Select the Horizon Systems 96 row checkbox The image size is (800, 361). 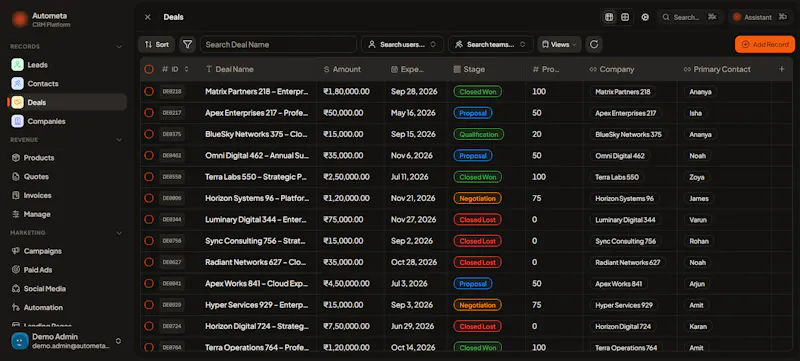click(x=149, y=198)
